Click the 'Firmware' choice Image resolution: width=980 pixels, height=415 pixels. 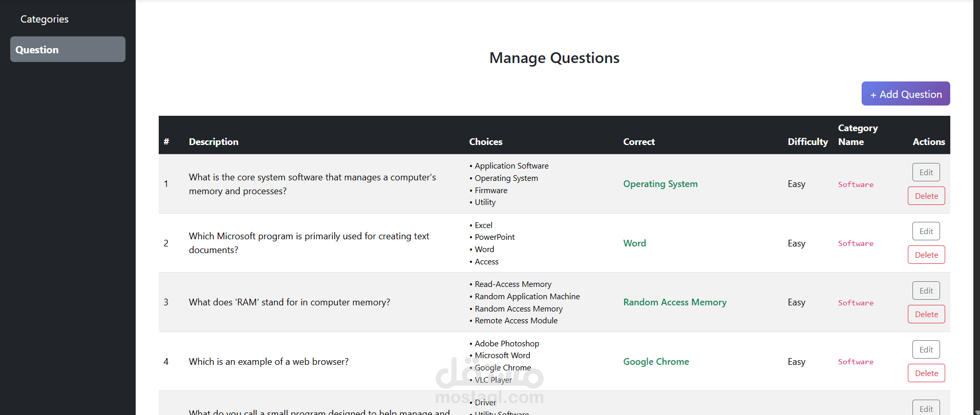[491, 191]
